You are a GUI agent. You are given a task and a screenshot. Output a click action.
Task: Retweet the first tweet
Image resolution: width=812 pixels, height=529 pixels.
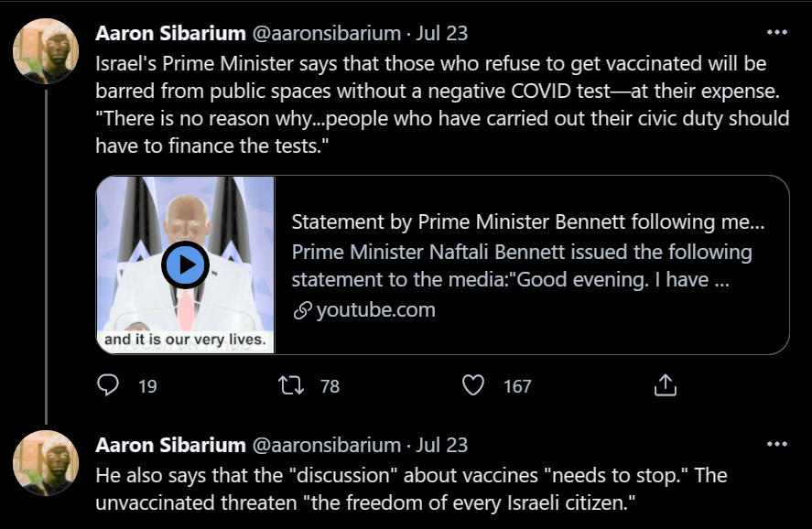pyautogui.click(x=291, y=386)
